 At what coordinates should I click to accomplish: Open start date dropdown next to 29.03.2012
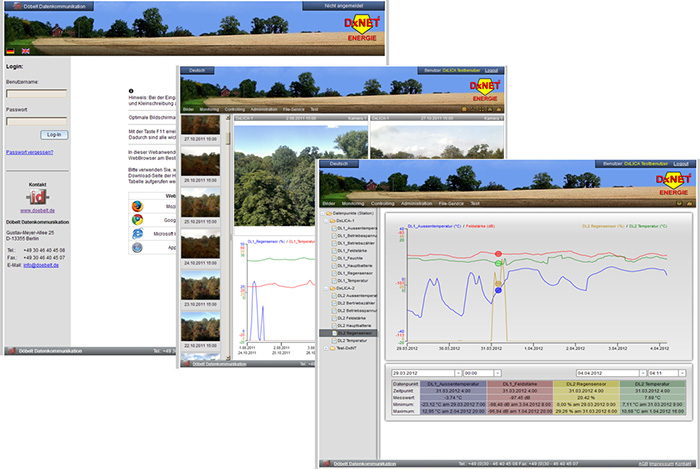[x=458, y=373]
